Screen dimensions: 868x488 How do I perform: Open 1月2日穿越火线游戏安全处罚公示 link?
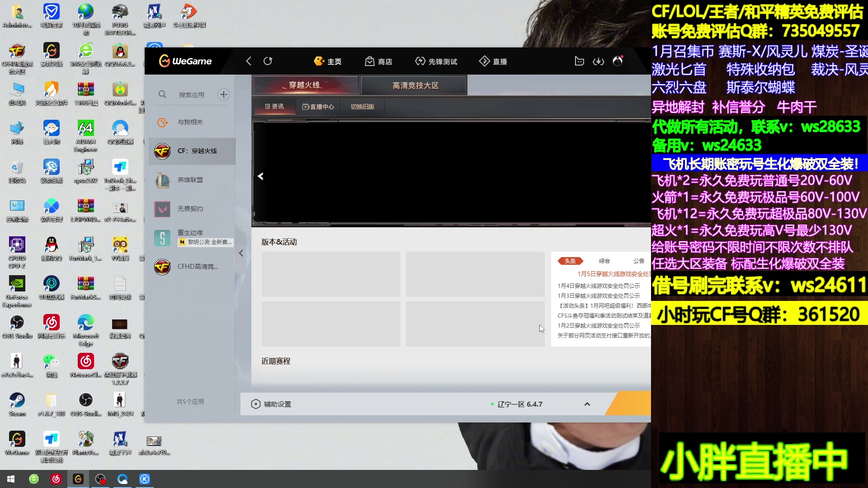coord(599,326)
